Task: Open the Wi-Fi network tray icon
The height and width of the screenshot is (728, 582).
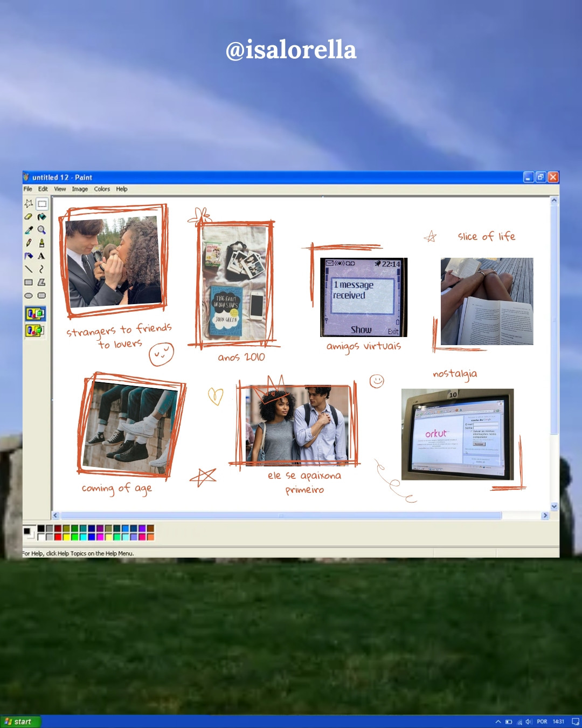Action: pos(519,722)
